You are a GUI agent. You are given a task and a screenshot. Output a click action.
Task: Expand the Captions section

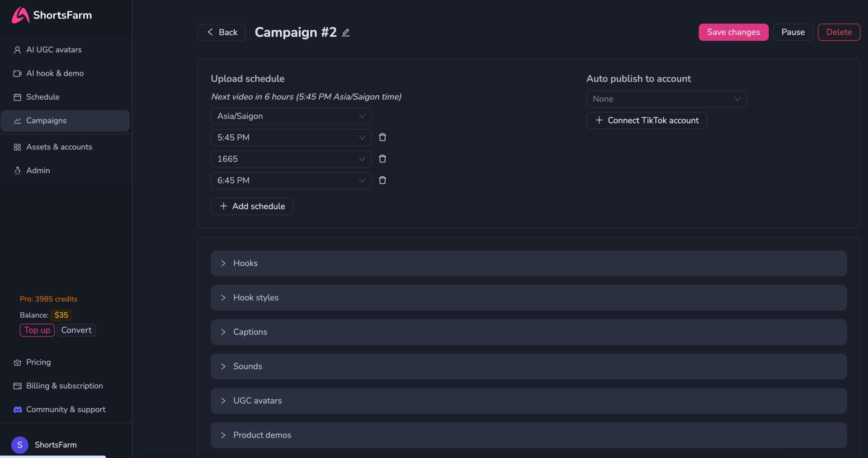[528, 332]
